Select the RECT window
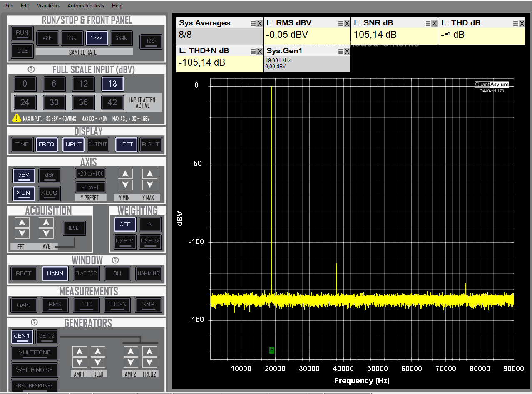 pos(23,273)
